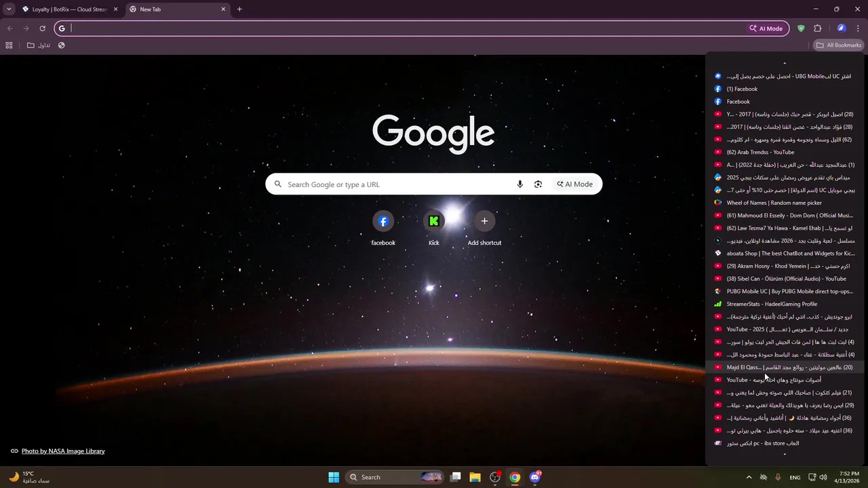This screenshot has width=868, height=488.
Task: Open the facebook shortcut tile
Action: coord(383,228)
